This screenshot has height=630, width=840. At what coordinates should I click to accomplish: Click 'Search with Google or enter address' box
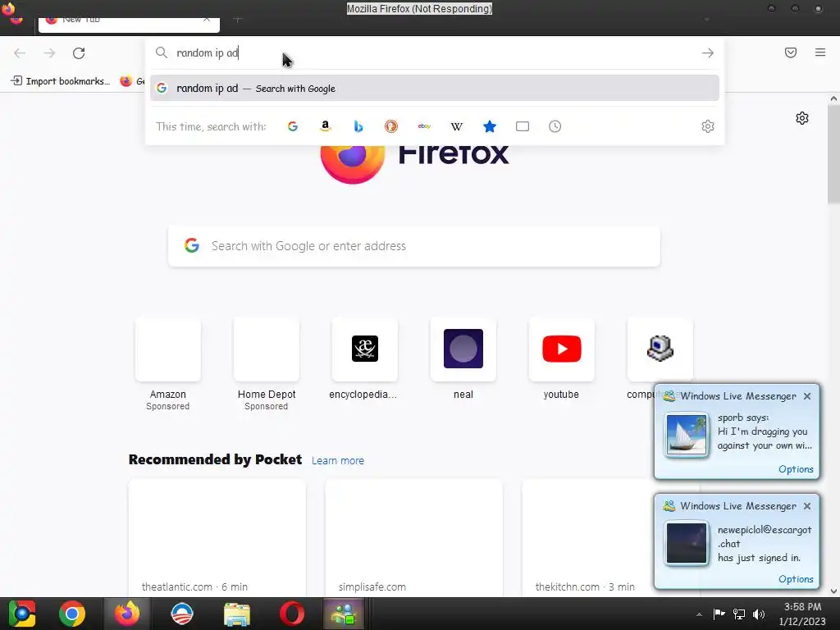click(x=414, y=246)
